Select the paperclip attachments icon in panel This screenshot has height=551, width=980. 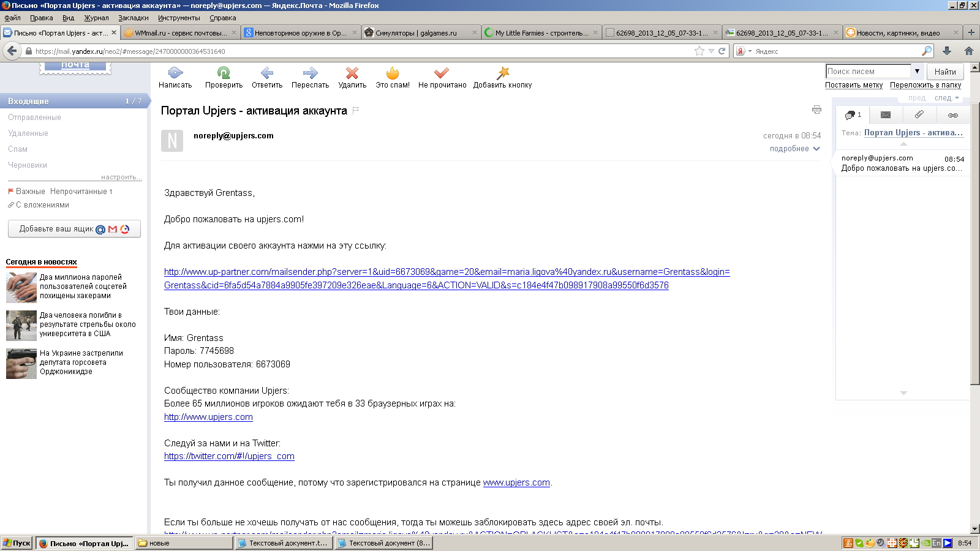tap(919, 114)
